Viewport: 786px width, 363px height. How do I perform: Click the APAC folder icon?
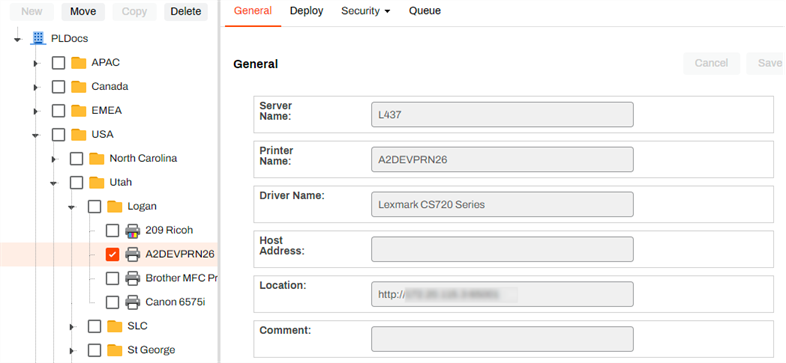[79, 63]
